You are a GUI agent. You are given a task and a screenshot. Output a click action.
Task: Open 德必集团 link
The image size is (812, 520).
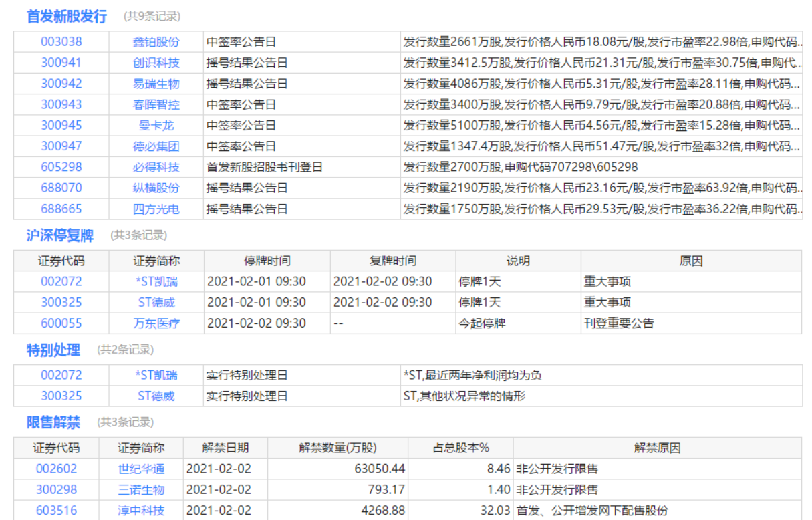pyautogui.click(x=156, y=146)
